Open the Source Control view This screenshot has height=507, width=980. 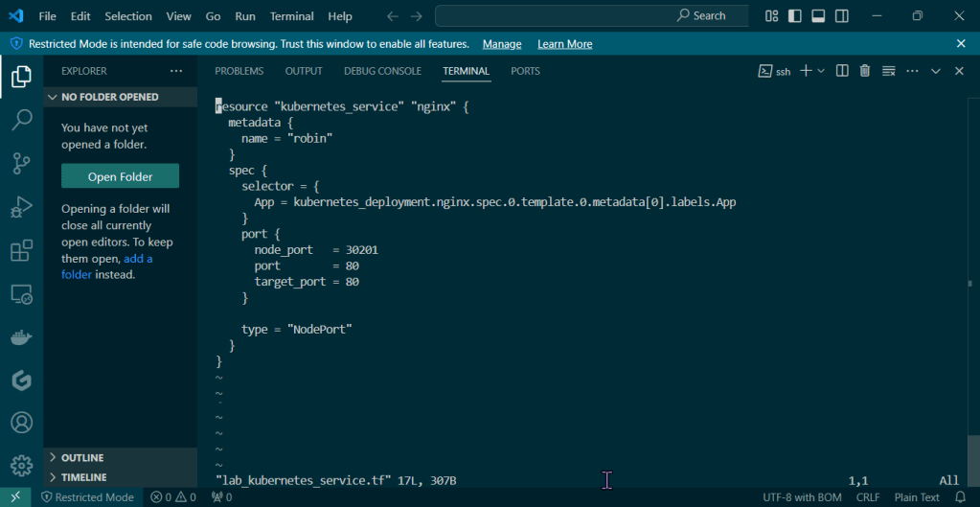pos(21,164)
